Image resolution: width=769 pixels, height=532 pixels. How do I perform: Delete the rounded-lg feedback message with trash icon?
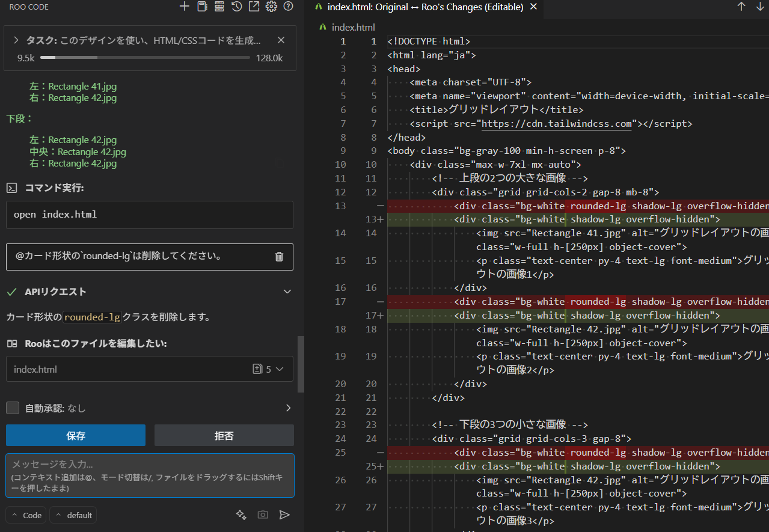coord(279,257)
